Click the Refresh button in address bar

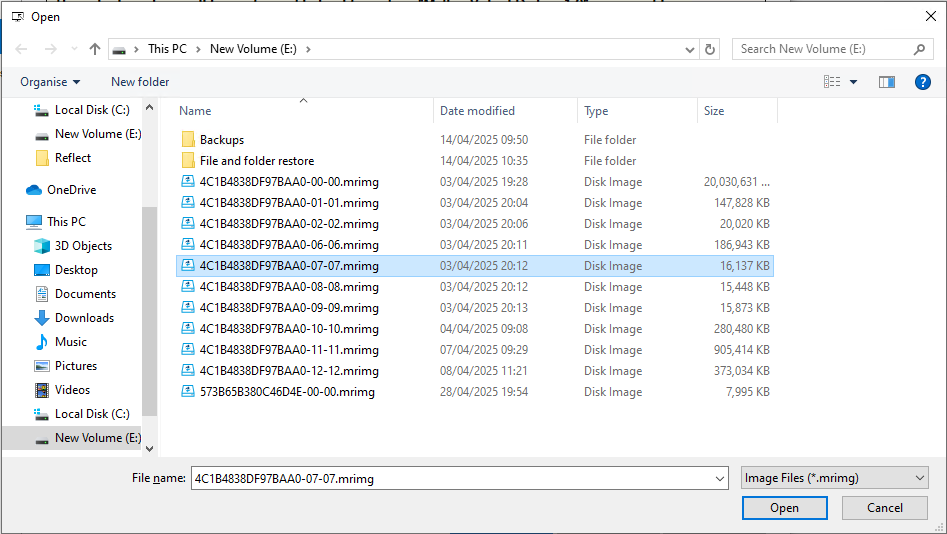pyautogui.click(x=710, y=49)
